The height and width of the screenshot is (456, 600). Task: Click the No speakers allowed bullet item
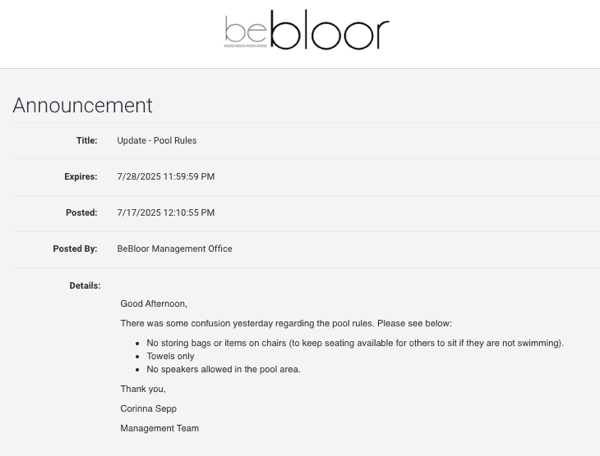(223, 369)
